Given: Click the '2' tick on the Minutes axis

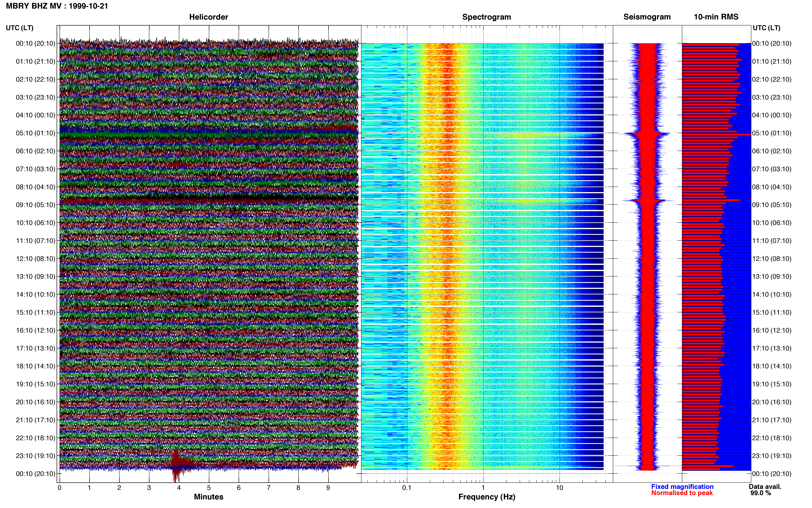Looking at the screenshot, I should [119, 488].
